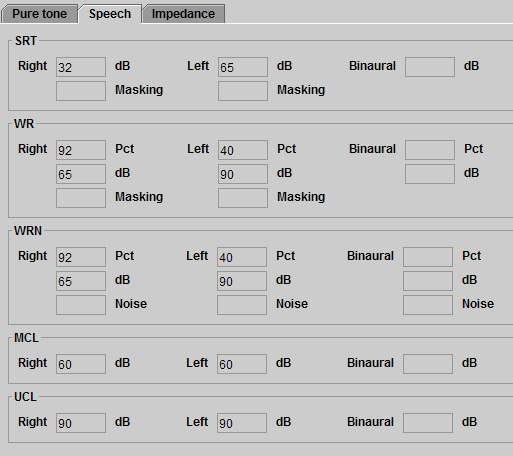
Task: Switch to the Pure tone tab
Action: 39,14
